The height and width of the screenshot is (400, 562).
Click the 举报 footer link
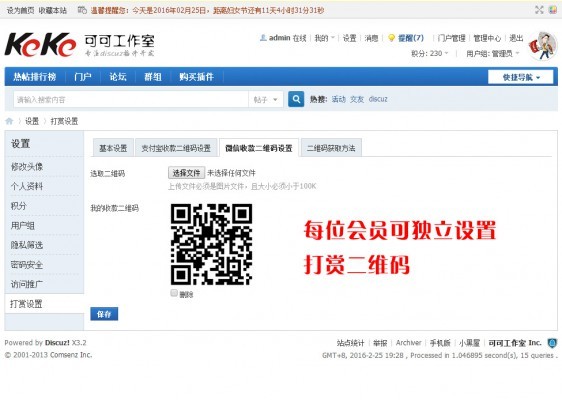[380, 343]
